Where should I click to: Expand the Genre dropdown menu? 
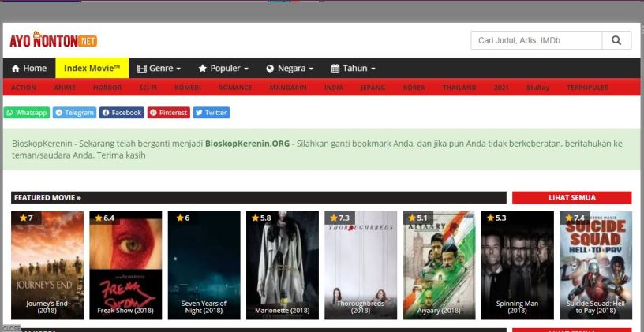pyautogui.click(x=159, y=68)
